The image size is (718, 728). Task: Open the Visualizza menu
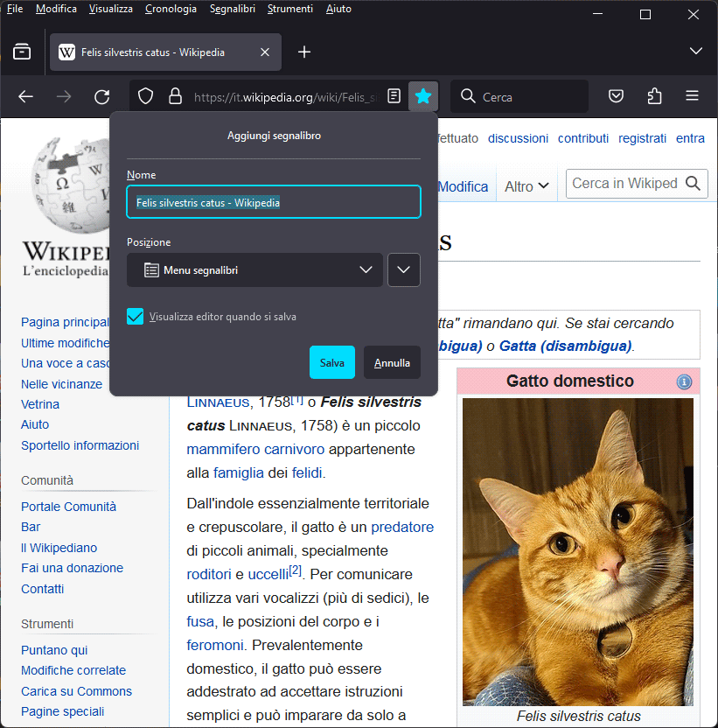point(110,9)
